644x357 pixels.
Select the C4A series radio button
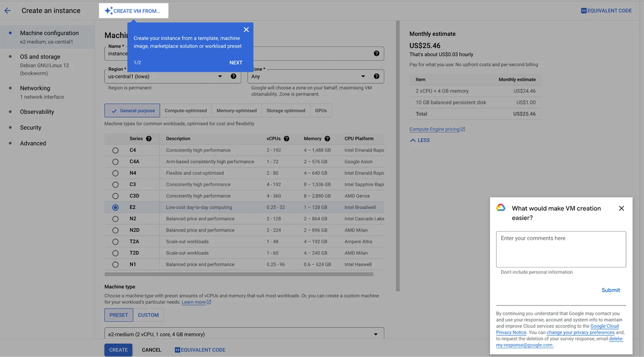tap(115, 162)
